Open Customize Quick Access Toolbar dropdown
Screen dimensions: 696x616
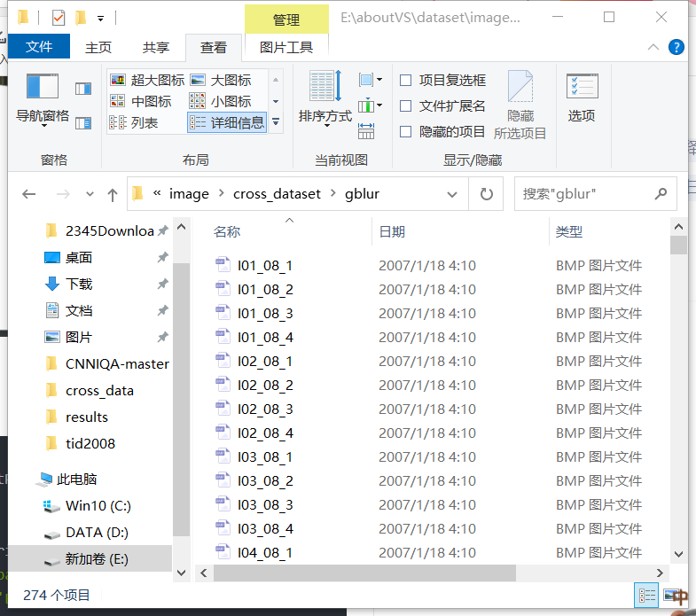(x=101, y=19)
